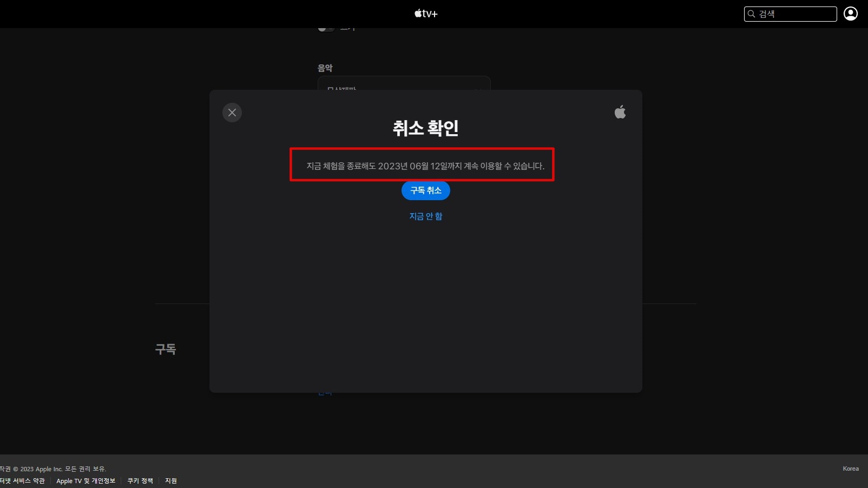Open Apple TV 및 개인정보 footer link
Image resolution: width=868 pixels, height=488 pixels.
point(86,481)
